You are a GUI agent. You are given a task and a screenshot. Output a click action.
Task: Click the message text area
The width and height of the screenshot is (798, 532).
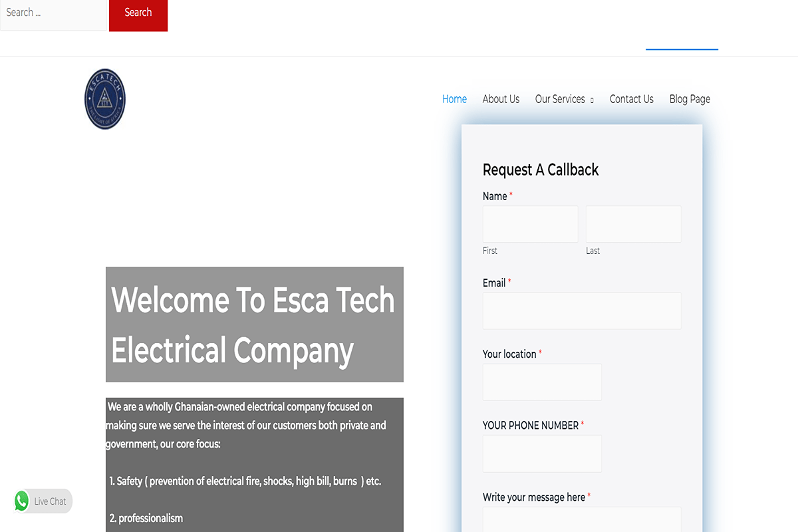[582, 522]
